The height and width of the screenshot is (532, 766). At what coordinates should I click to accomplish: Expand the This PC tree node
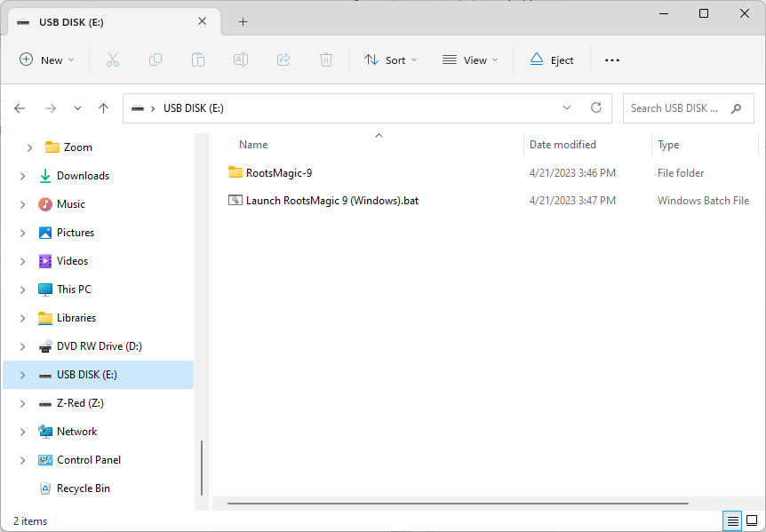pyautogui.click(x=22, y=290)
